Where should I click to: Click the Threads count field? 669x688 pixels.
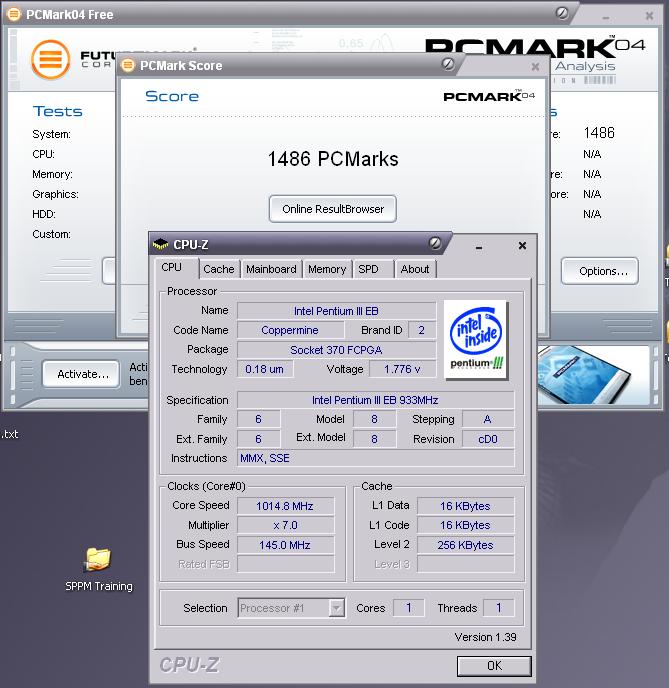click(498, 608)
